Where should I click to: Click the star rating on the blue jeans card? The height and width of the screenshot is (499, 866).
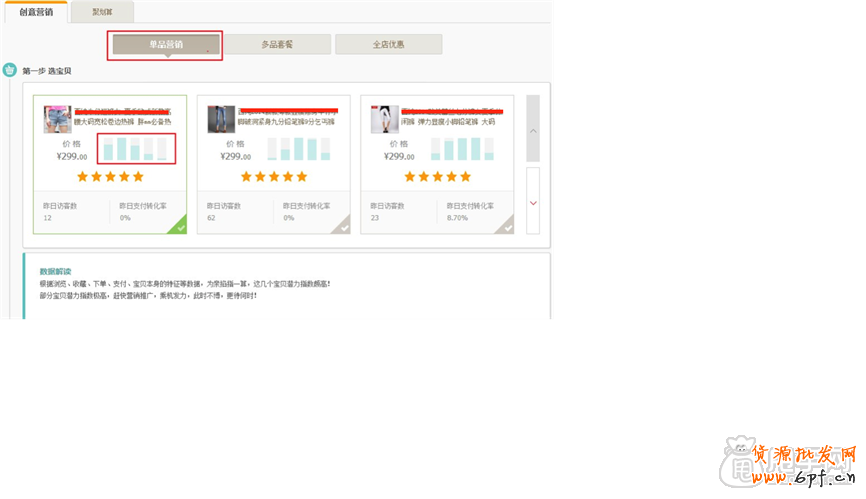coord(274,177)
